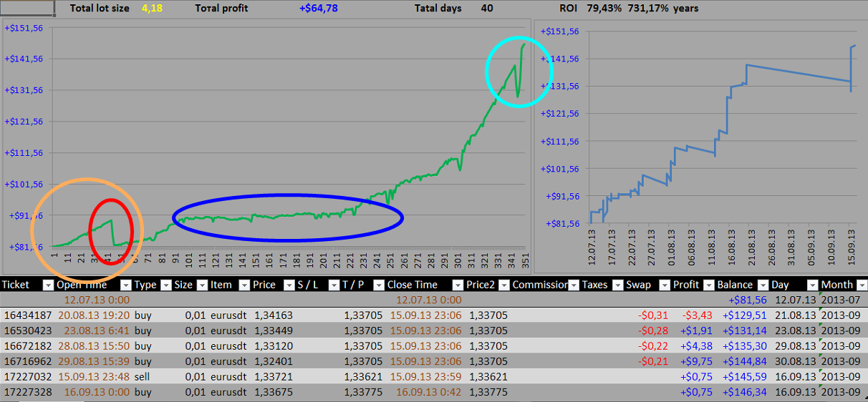Click balance cell +$146,34
The height and width of the screenshot is (402, 868).
click(x=745, y=392)
